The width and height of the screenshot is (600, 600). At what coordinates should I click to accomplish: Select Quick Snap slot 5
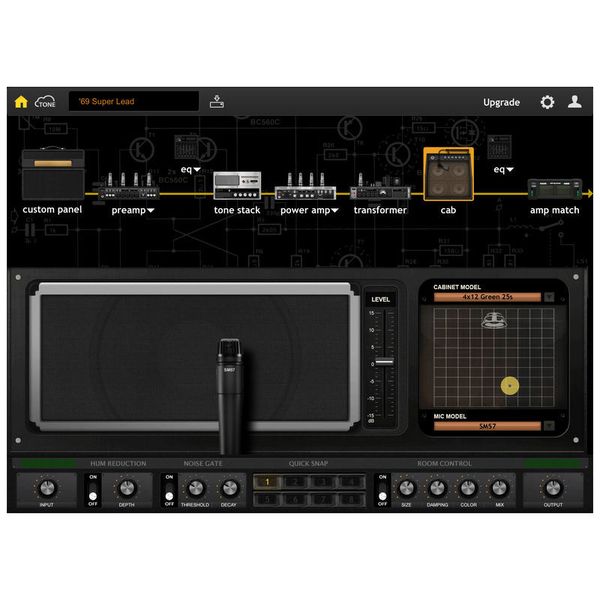[x=267, y=499]
